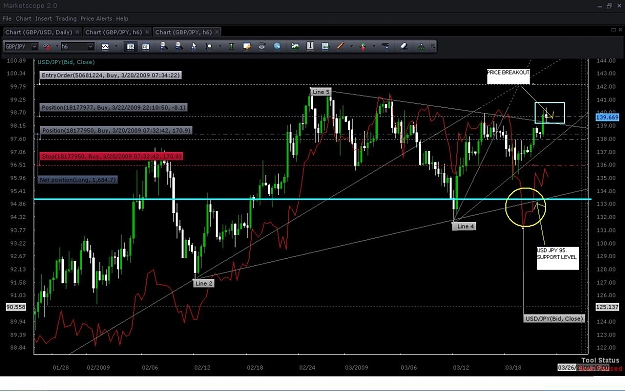Click the red and green arrow icon

tap(363, 47)
